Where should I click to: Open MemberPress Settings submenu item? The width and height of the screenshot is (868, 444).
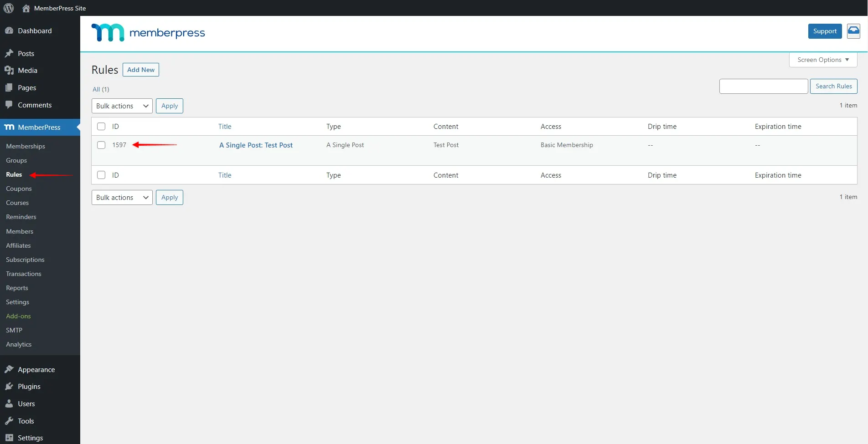[x=17, y=302]
